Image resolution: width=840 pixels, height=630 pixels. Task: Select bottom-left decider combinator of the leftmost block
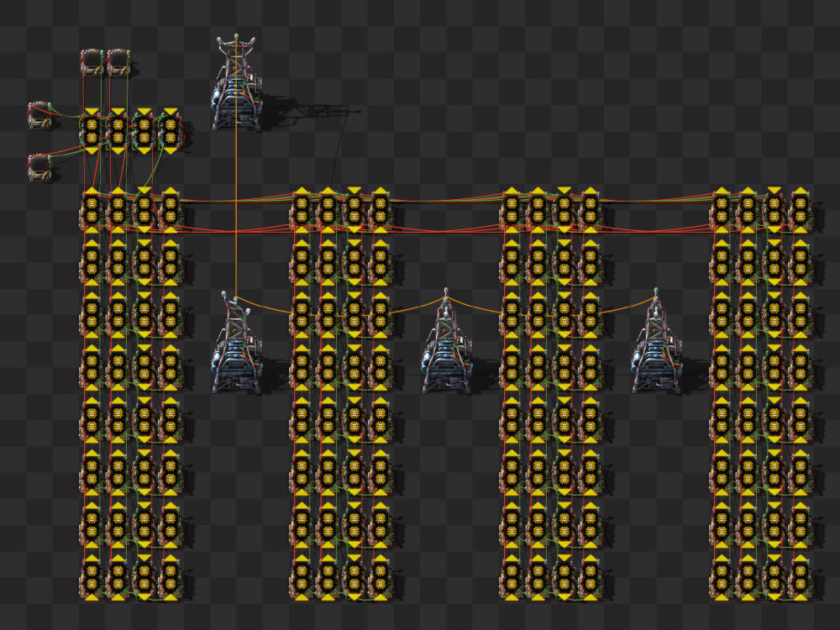coord(92,578)
